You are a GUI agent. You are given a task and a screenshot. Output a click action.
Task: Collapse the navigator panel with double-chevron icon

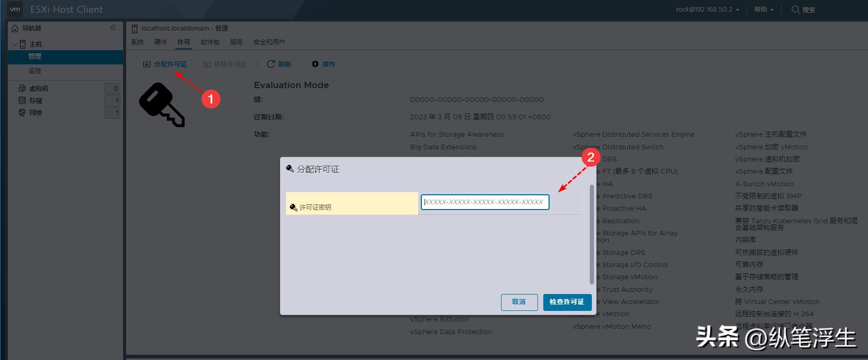click(113, 27)
